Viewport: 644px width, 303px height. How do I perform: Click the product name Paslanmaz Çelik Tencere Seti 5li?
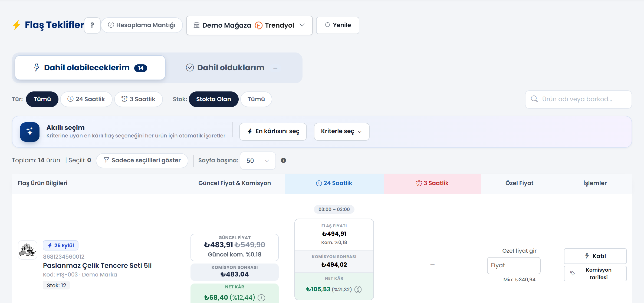[97, 265]
